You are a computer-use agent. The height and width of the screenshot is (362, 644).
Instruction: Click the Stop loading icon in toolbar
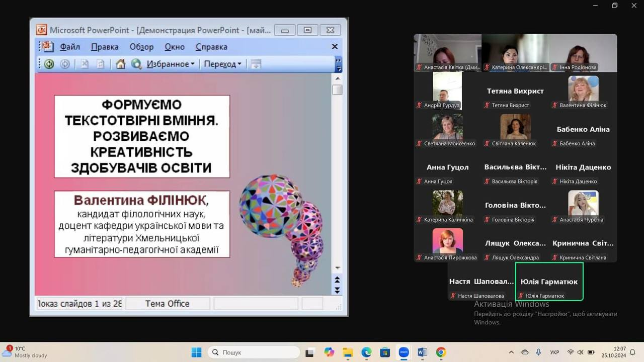click(x=85, y=64)
